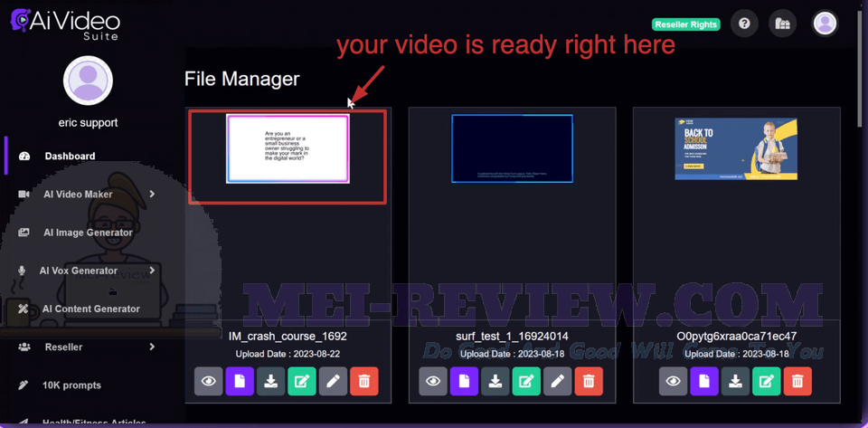868x428 pixels.
Task: Open the surf_test_1_16924014 dark thumbnail
Action: 512,148
